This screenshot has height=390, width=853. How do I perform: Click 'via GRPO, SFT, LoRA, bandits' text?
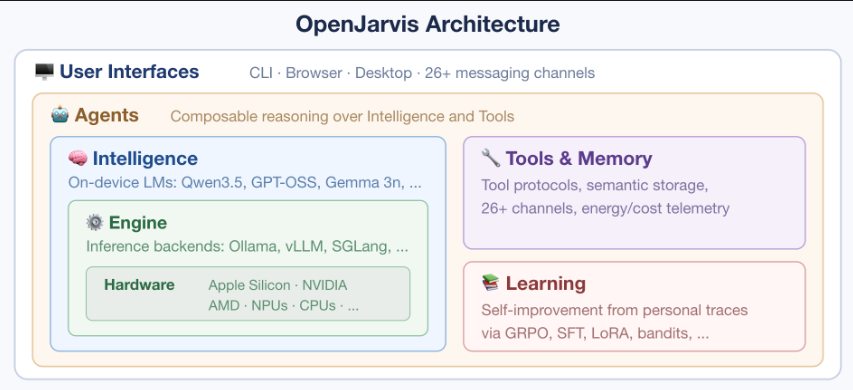point(595,333)
